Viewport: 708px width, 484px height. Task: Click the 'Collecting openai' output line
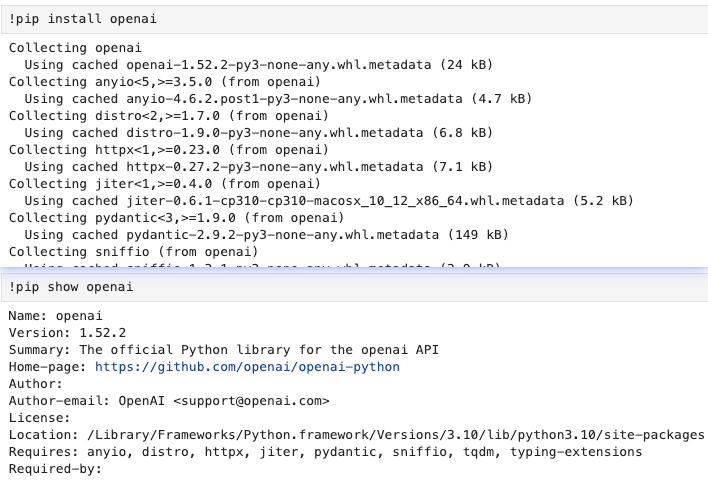pyautogui.click(x=75, y=48)
